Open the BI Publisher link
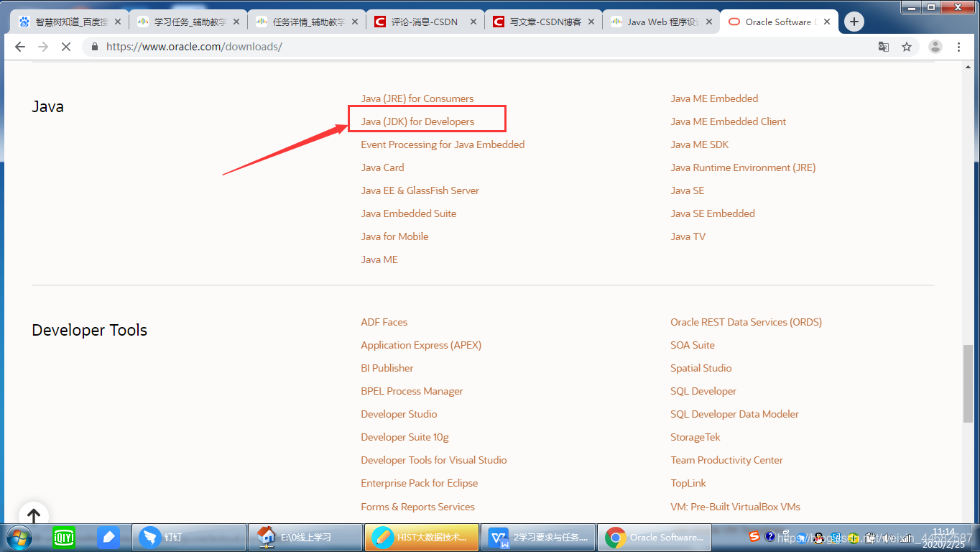This screenshot has height=552, width=980. coord(387,368)
